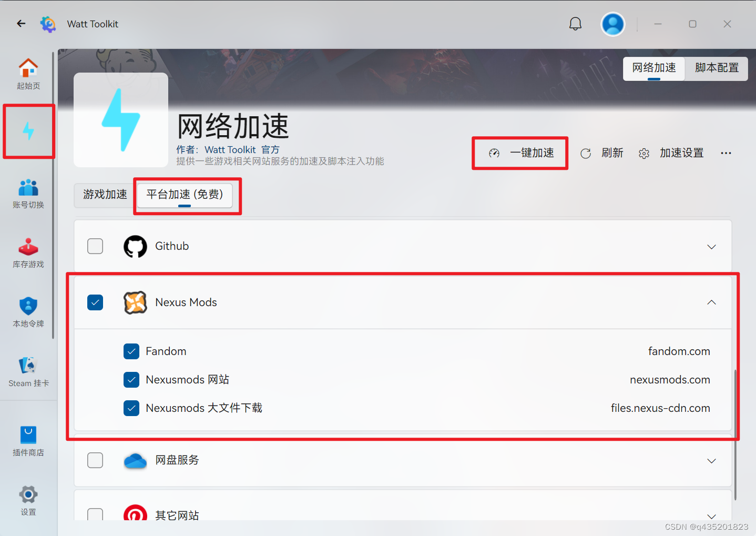Viewport: 756px width, 536px height.
Task: Collapse the Nexus Mods group chevron
Action: coord(711,302)
